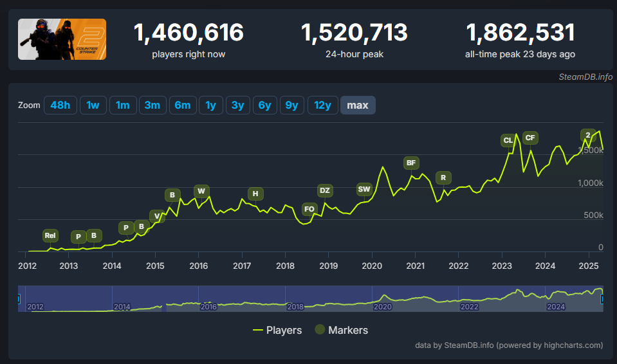Toggle the Markers series in legend

pos(342,330)
